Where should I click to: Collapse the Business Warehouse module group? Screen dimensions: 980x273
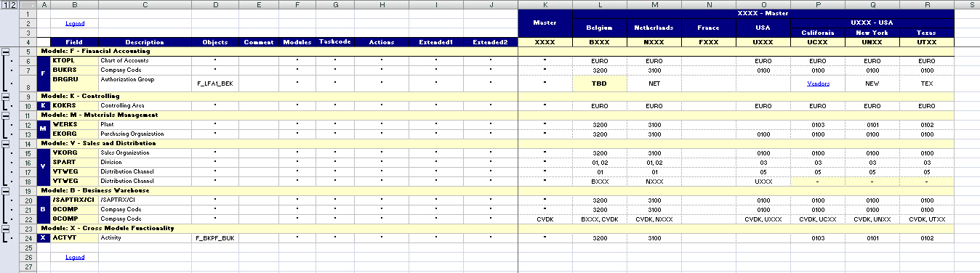[6, 190]
